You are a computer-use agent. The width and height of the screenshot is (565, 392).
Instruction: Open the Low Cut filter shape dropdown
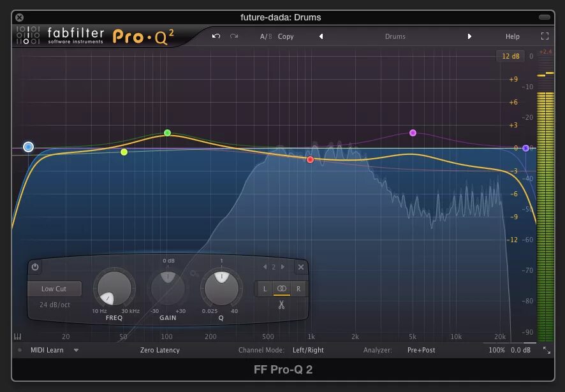(x=54, y=288)
